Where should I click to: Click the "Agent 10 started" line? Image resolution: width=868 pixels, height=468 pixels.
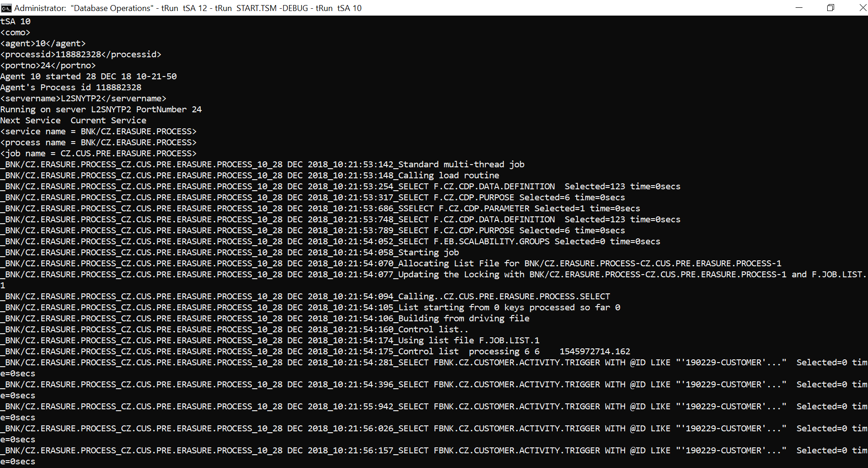(88, 77)
